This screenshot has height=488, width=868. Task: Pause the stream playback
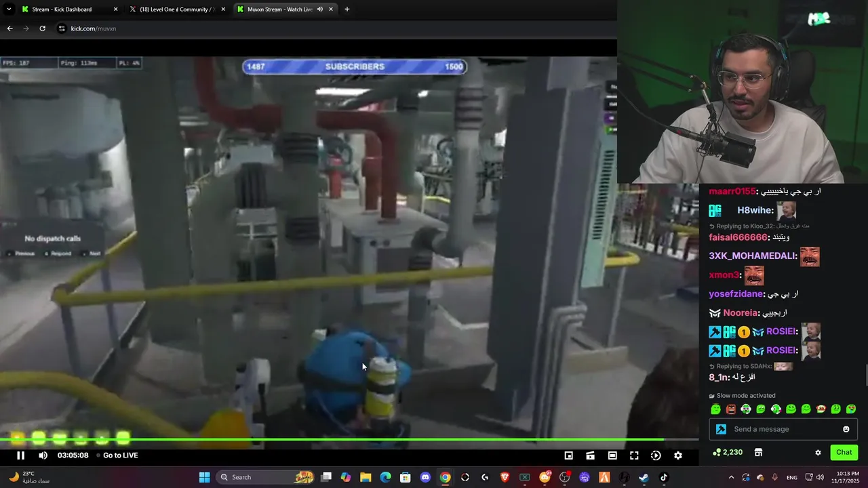(20, 455)
